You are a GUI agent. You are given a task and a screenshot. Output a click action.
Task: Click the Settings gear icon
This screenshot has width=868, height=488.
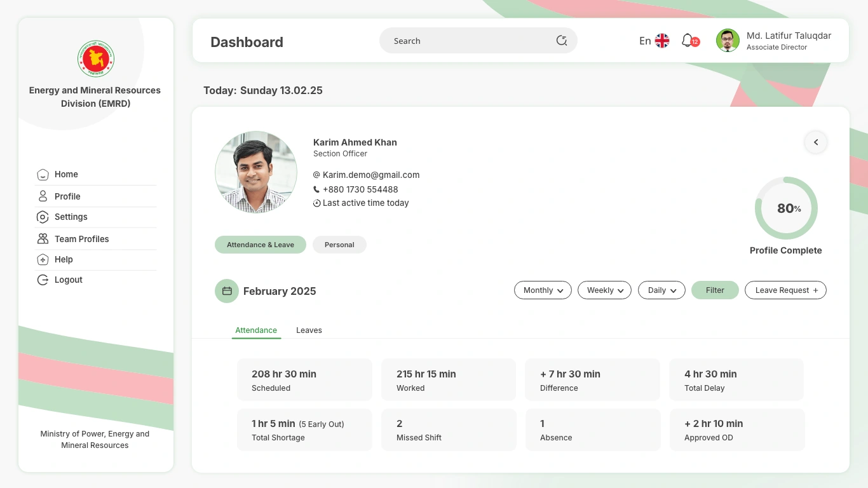point(43,217)
